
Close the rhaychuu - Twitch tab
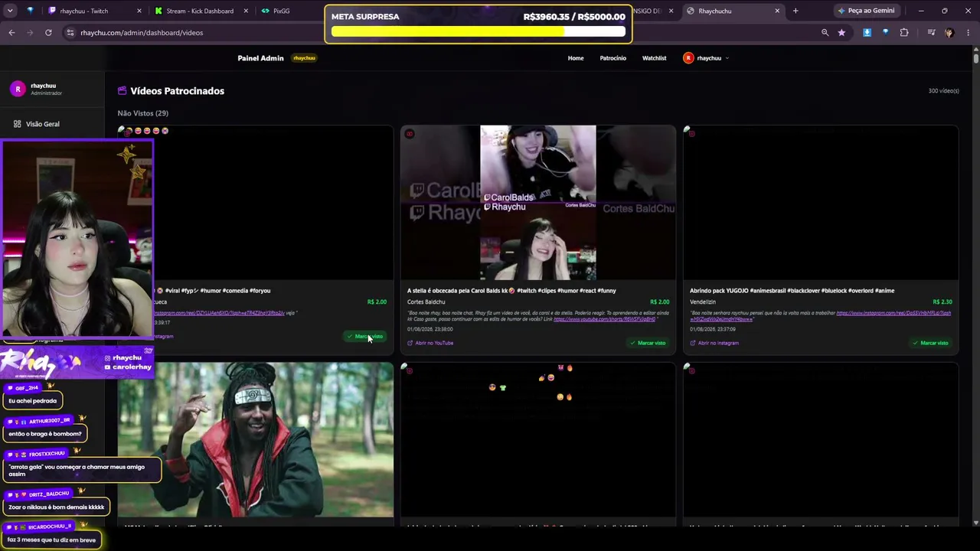coord(139,11)
